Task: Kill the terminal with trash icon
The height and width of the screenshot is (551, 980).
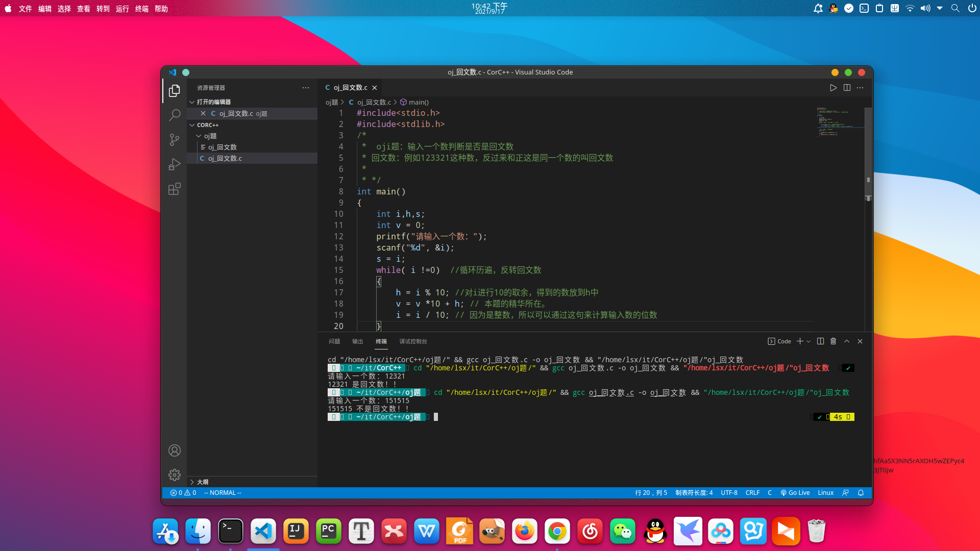Action: coord(834,341)
